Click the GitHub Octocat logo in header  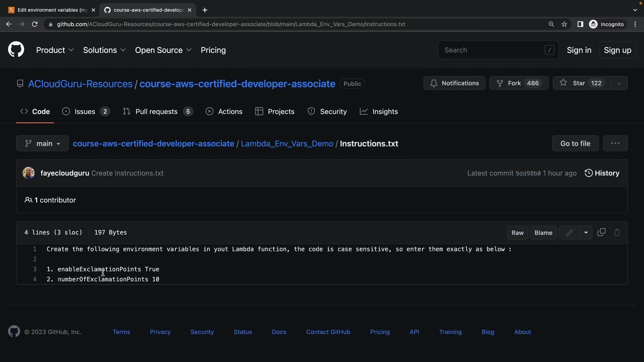tap(16, 50)
